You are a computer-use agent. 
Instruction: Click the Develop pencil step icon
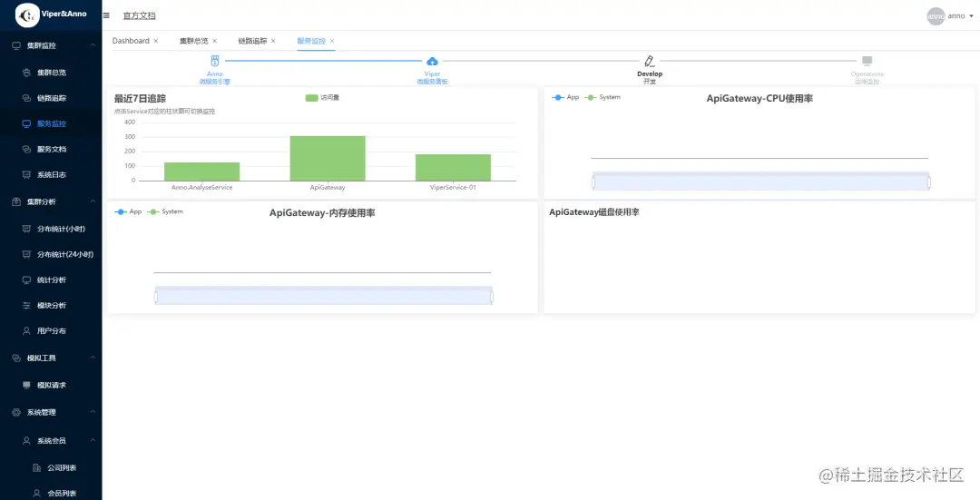tap(650, 61)
